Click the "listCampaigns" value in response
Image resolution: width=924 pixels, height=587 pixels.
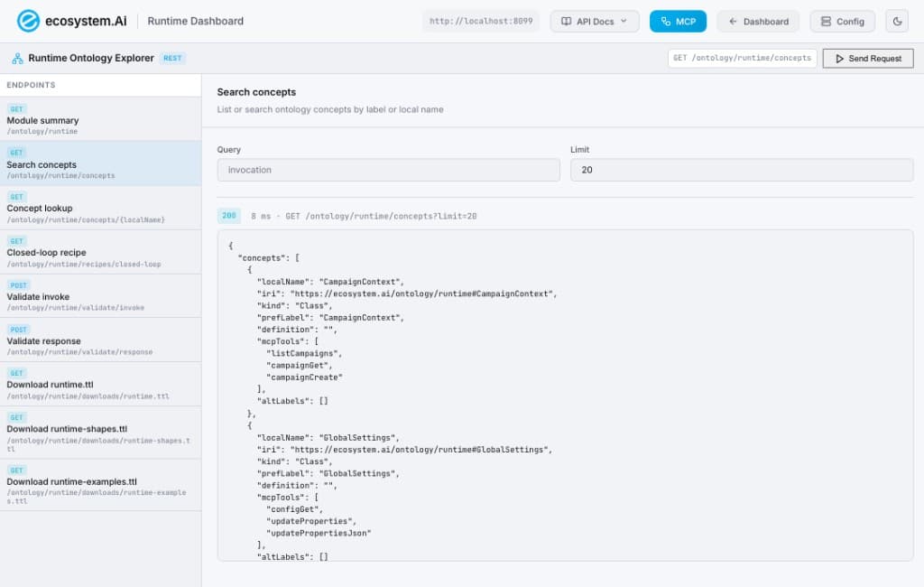pyautogui.click(x=303, y=353)
